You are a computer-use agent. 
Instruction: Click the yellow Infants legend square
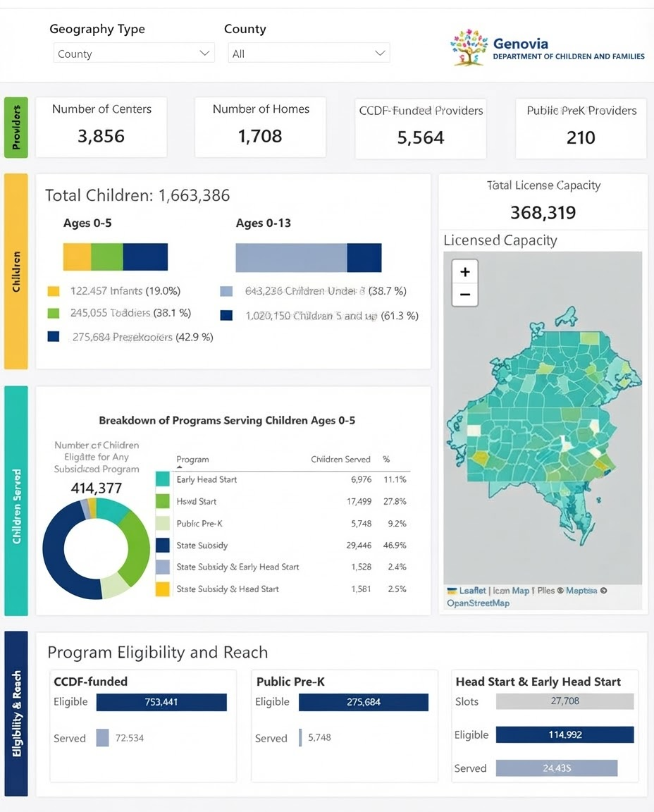(x=54, y=291)
